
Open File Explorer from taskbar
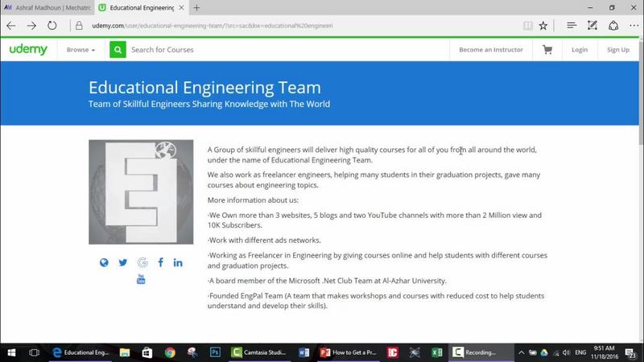[x=125, y=352]
